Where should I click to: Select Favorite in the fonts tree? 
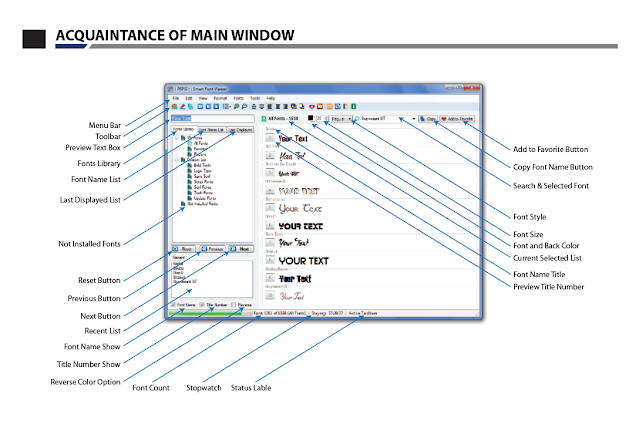coord(200,149)
